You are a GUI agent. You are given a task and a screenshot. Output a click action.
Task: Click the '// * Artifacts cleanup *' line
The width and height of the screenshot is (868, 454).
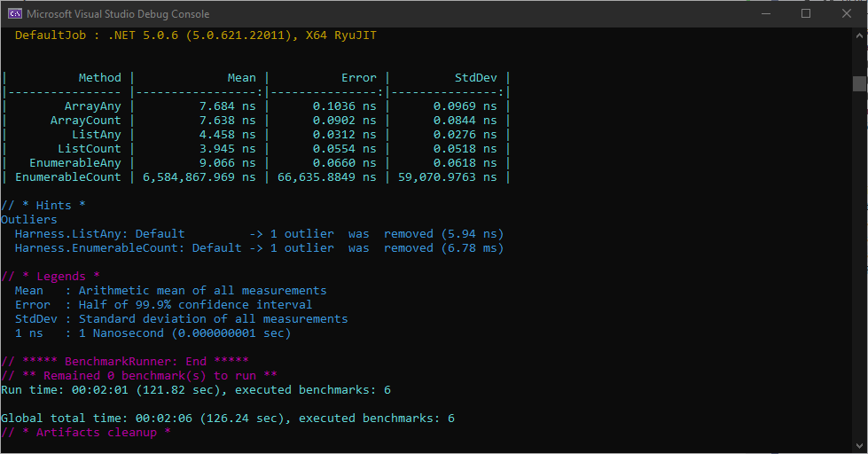tap(86, 433)
